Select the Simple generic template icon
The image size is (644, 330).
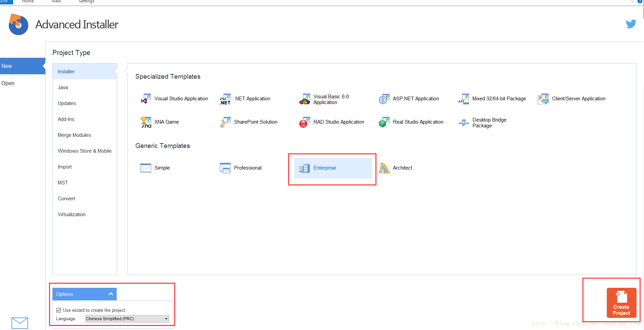[146, 168]
